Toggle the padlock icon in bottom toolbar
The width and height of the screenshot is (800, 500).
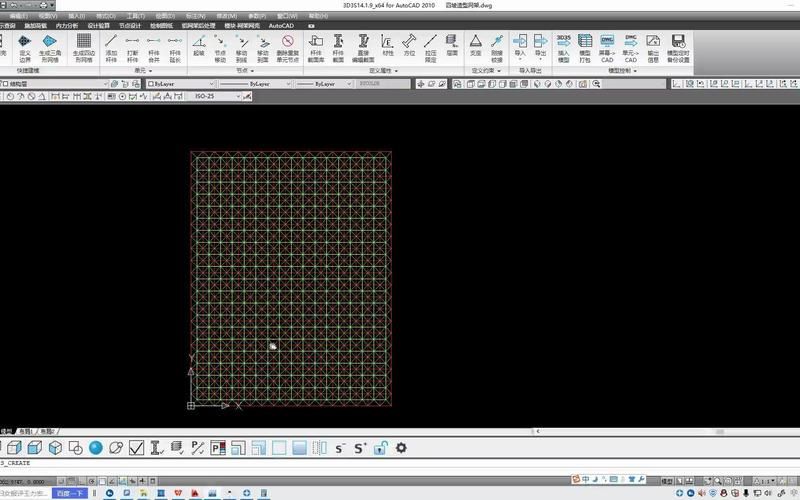pyautogui.click(x=381, y=448)
